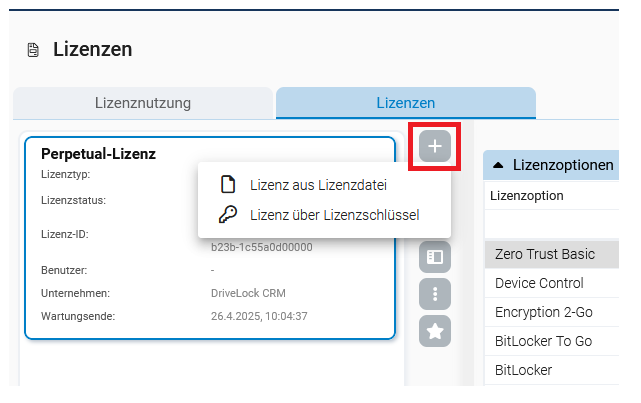Screen dimensions: 641x403
Task: Switch to the Lizenznutzung tab
Action: pyautogui.click(x=142, y=102)
